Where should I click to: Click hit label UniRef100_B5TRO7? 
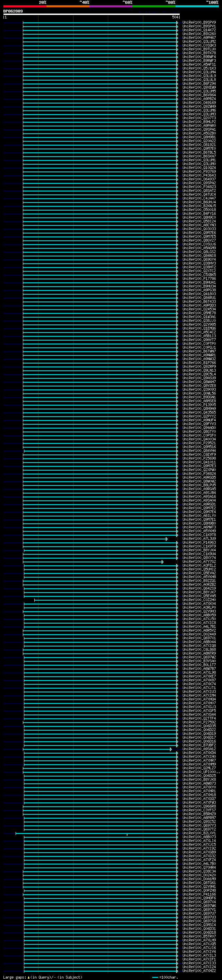199,936
